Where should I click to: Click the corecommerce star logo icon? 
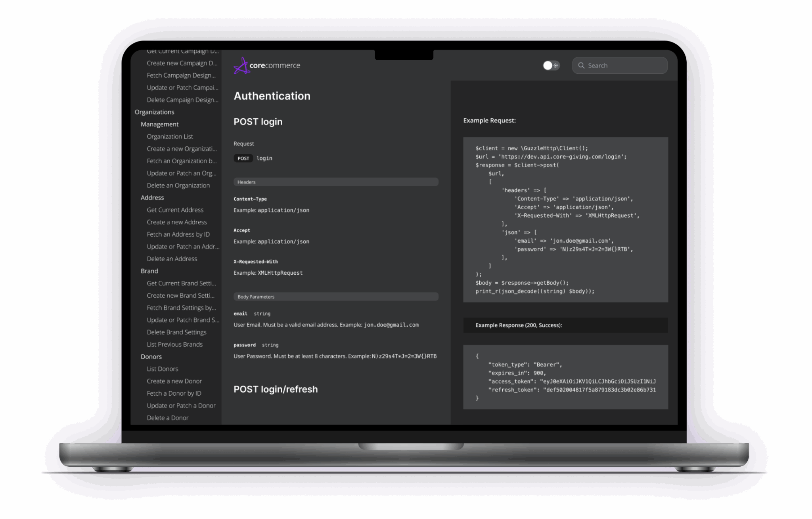pos(241,65)
